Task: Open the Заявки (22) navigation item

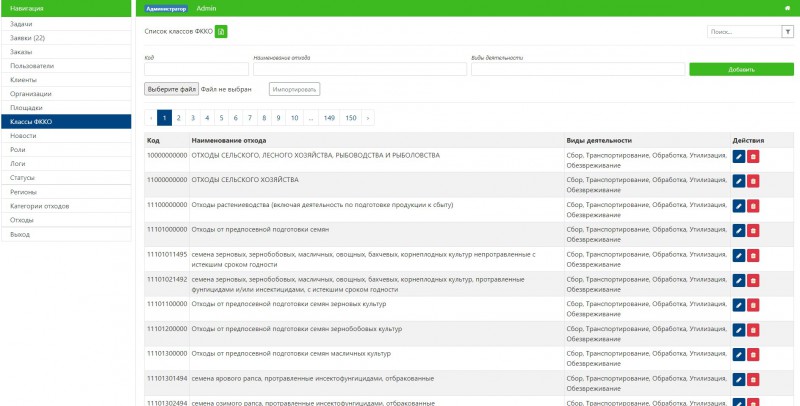Action: [x=66, y=38]
